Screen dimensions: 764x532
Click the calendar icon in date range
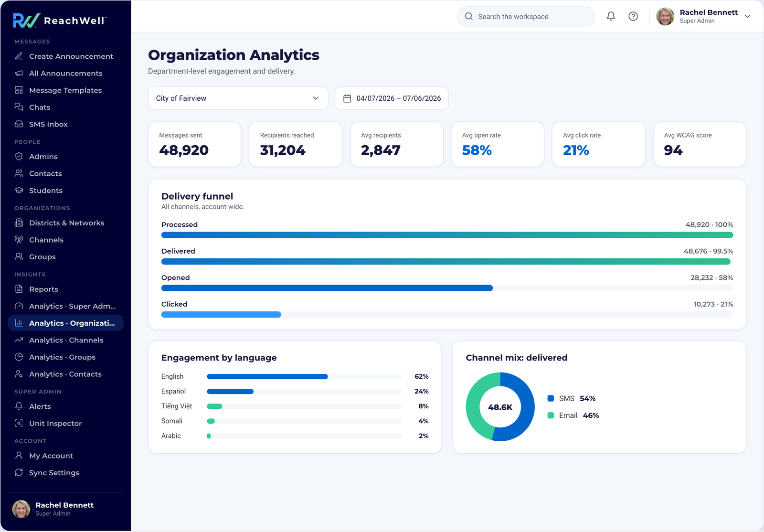pos(347,98)
